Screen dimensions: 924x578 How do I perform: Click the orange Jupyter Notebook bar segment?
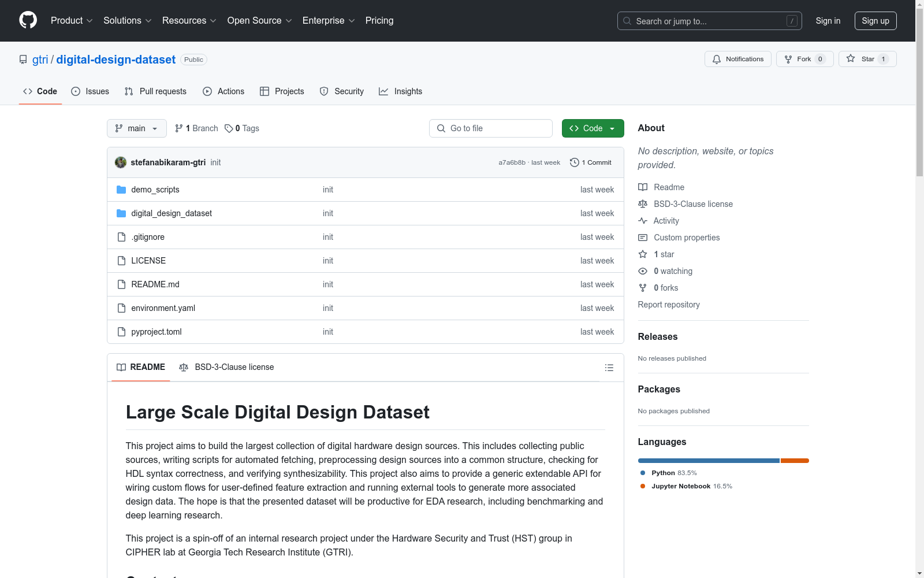click(795, 461)
